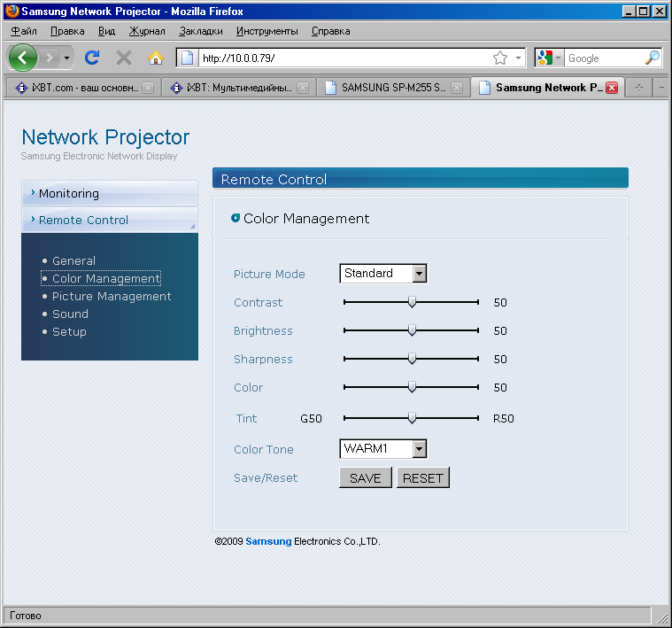This screenshot has height=628, width=672.
Task: Open the Вид menu
Action: [x=107, y=31]
